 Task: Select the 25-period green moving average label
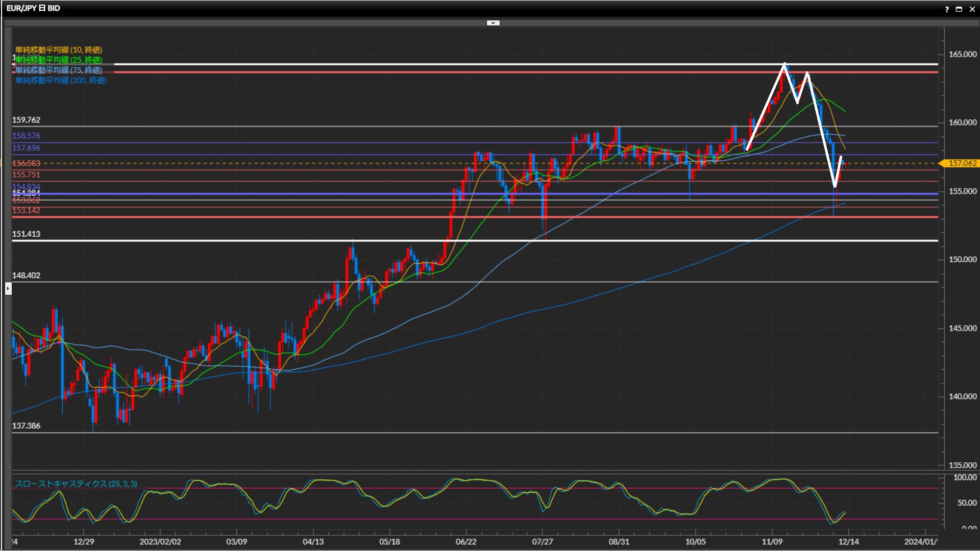pos(59,60)
